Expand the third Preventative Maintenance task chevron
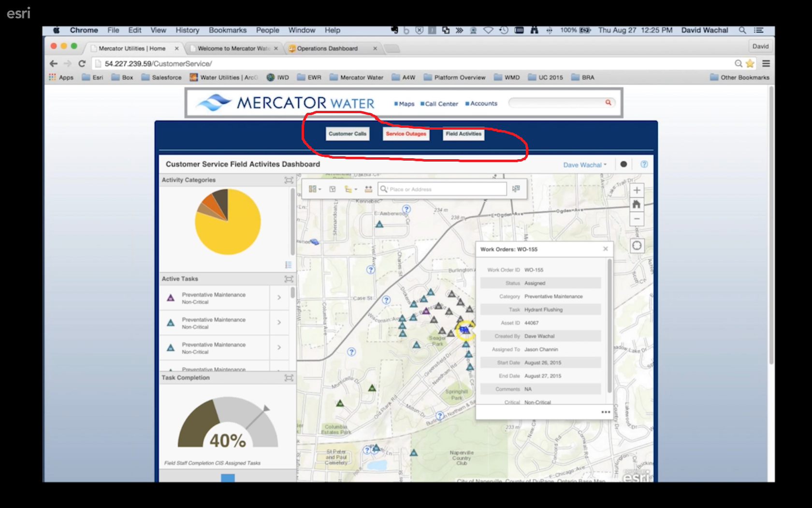Viewport: 812px width, 508px height. click(279, 347)
